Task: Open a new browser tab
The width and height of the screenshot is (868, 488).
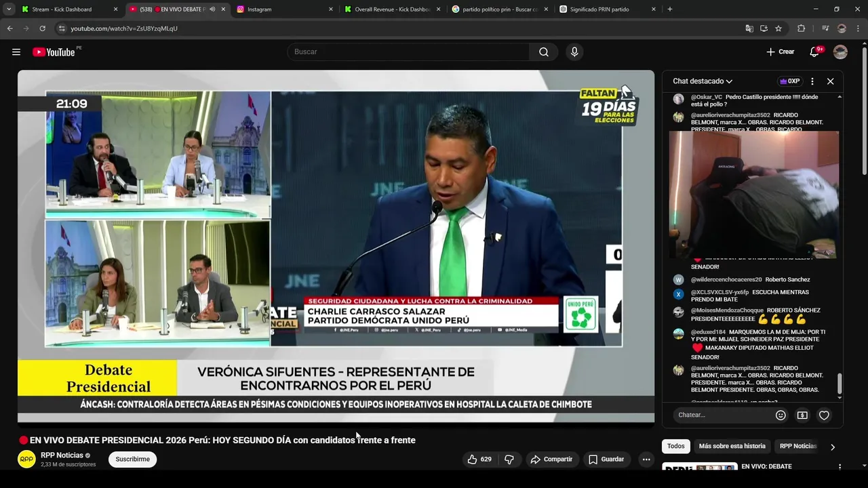Action: point(670,9)
